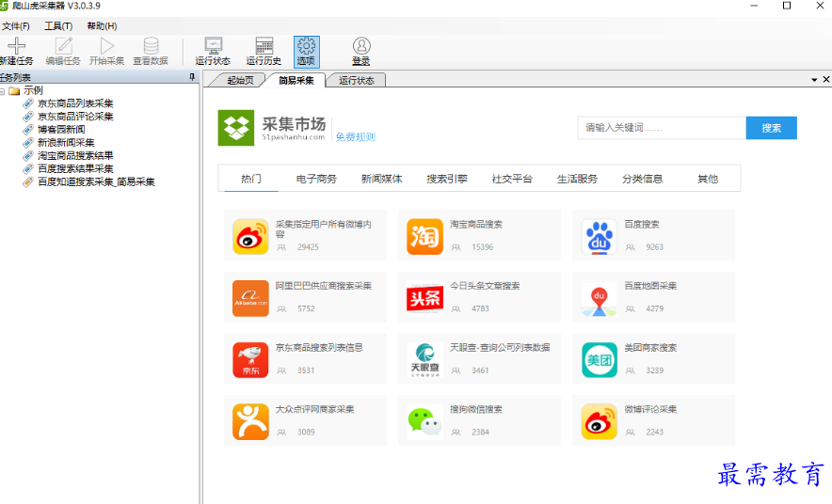Select the Weibo icon for 微博评论采集
The width and height of the screenshot is (832, 504).
(600, 422)
